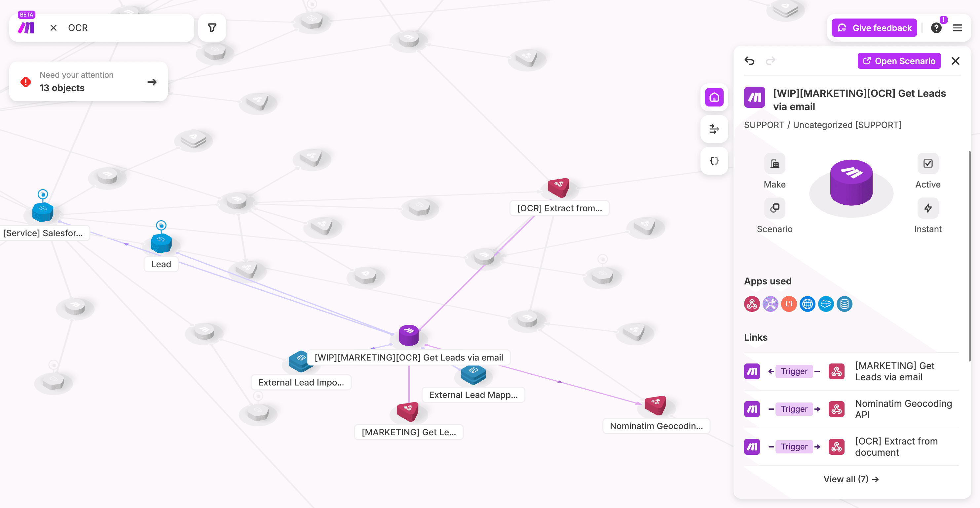The width and height of the screenshot is (980, 508).
Task: Click the webhooks app icon in Apps used
Action: 752,304
